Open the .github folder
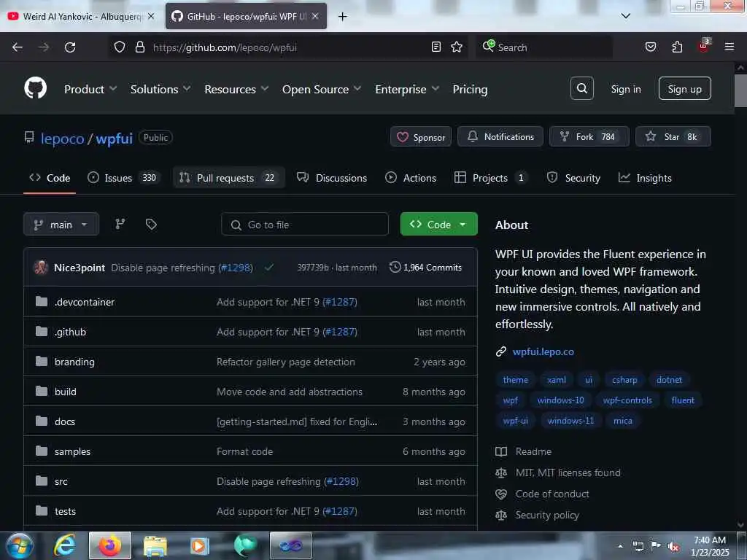 coord(70,332)
